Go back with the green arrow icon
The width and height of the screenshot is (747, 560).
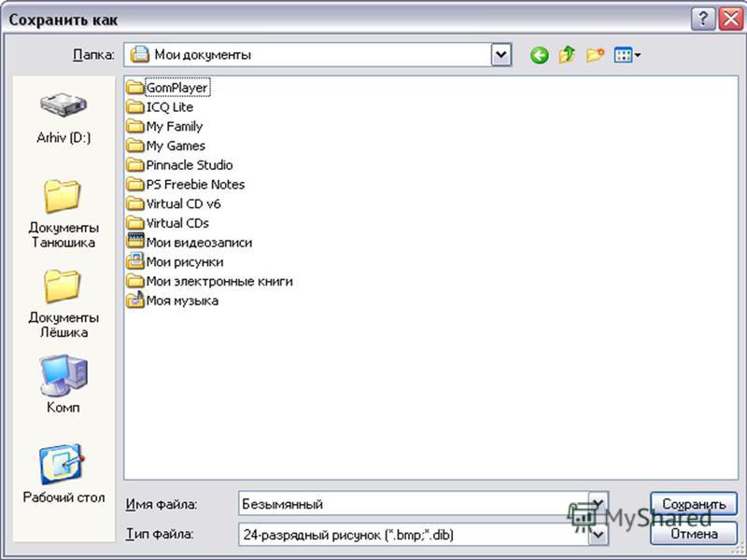tap(540, 55)
